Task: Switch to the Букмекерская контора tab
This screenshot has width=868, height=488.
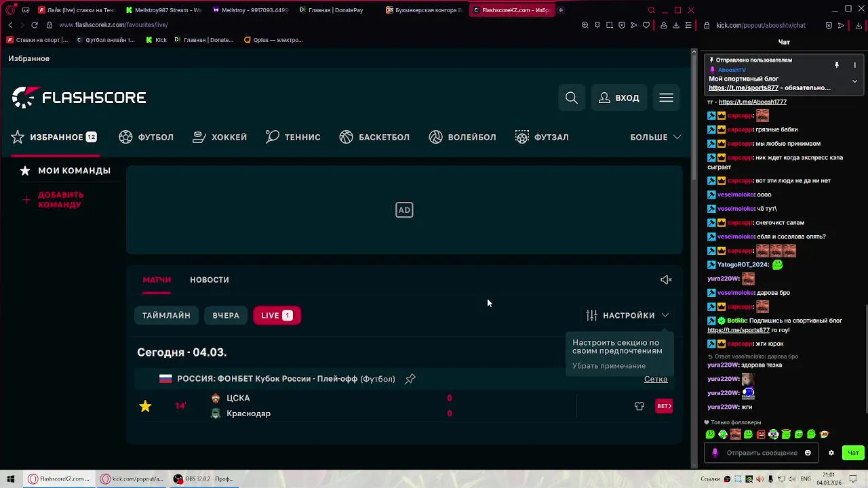Action: 425,10
